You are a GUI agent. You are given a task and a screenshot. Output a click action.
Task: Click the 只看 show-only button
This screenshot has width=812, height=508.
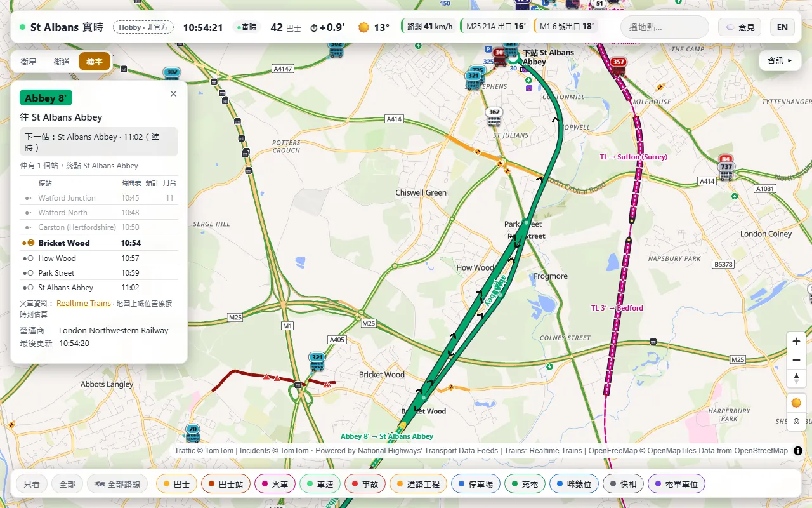pos(32,484)
